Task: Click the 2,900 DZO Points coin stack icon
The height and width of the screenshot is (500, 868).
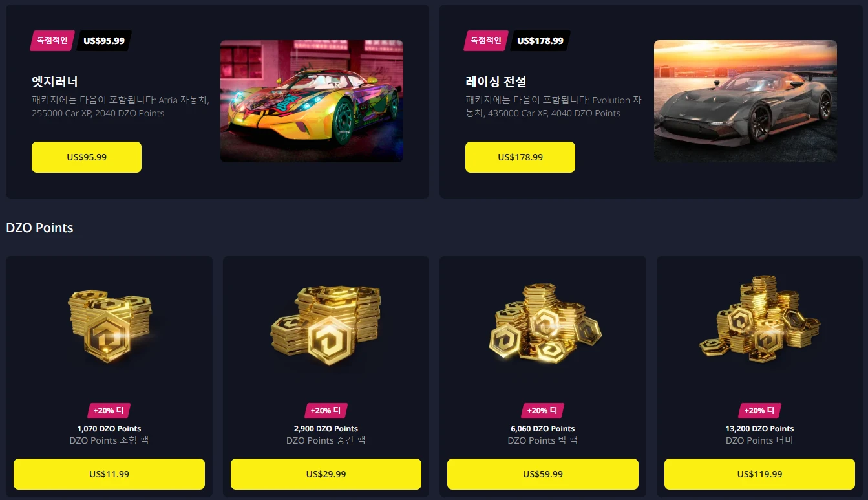Action: (x=326, y=327)
